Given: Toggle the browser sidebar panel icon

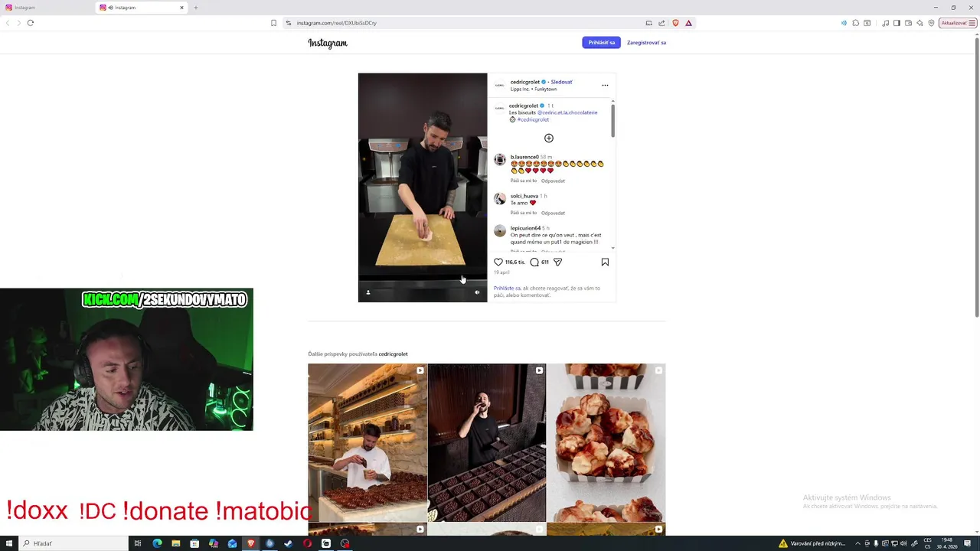Looking at the screenshot, I should (897, 23).
